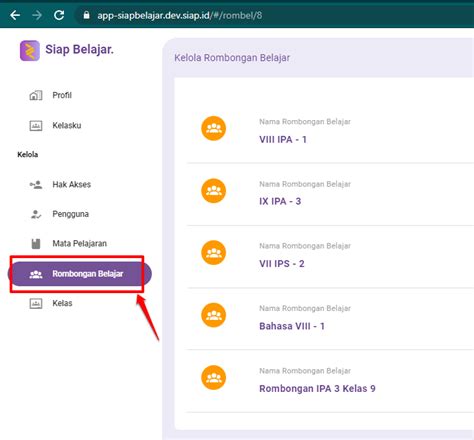Click the Siap Belajar title text

click(x=79, y=49)
